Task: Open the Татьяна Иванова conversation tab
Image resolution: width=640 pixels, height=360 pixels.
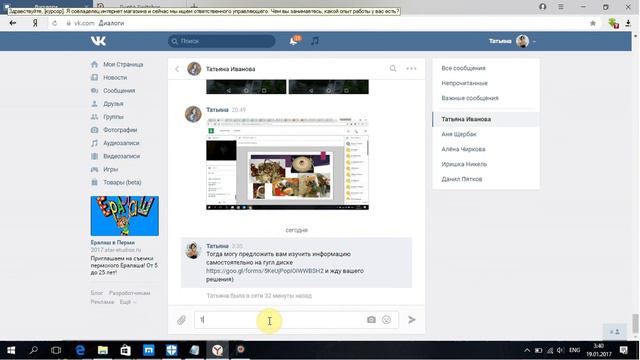Action: (486, 119)
